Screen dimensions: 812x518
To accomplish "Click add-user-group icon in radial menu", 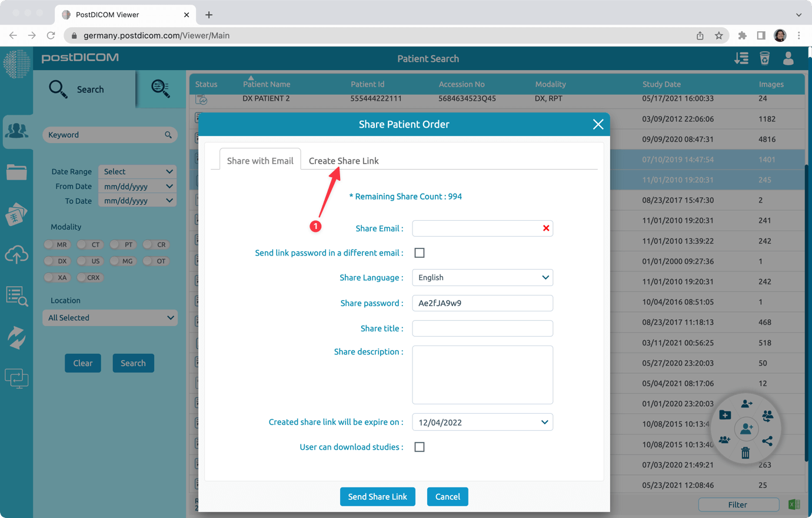I will coord(724,440).
